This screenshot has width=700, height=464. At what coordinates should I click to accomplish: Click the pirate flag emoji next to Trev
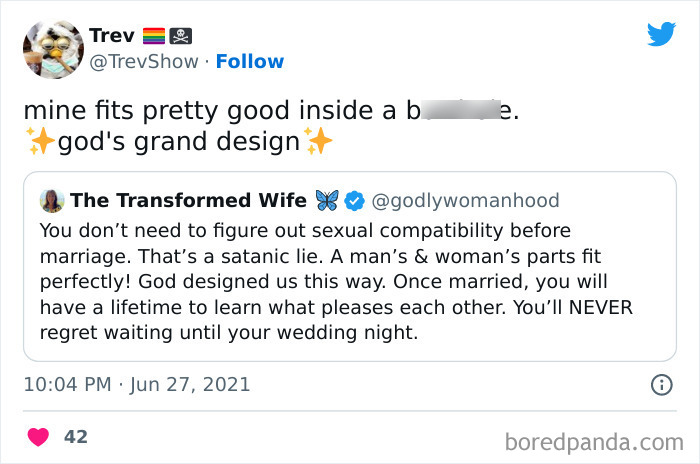[x=180, y=36]
